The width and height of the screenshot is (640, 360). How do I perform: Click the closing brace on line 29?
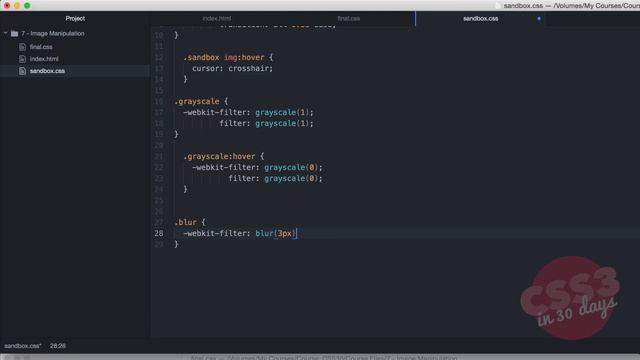pyautogui.click(x=176, y=244)
